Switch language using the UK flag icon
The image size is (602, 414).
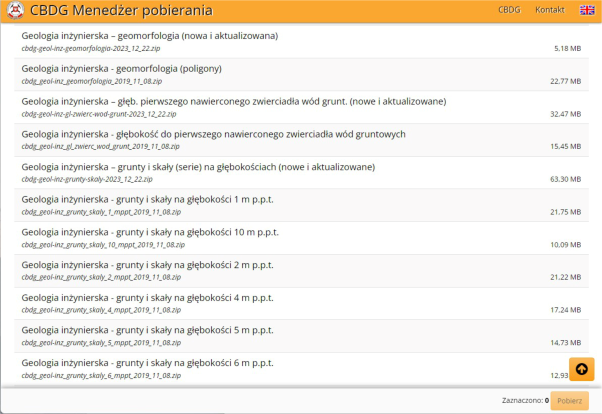pos(587,10)
